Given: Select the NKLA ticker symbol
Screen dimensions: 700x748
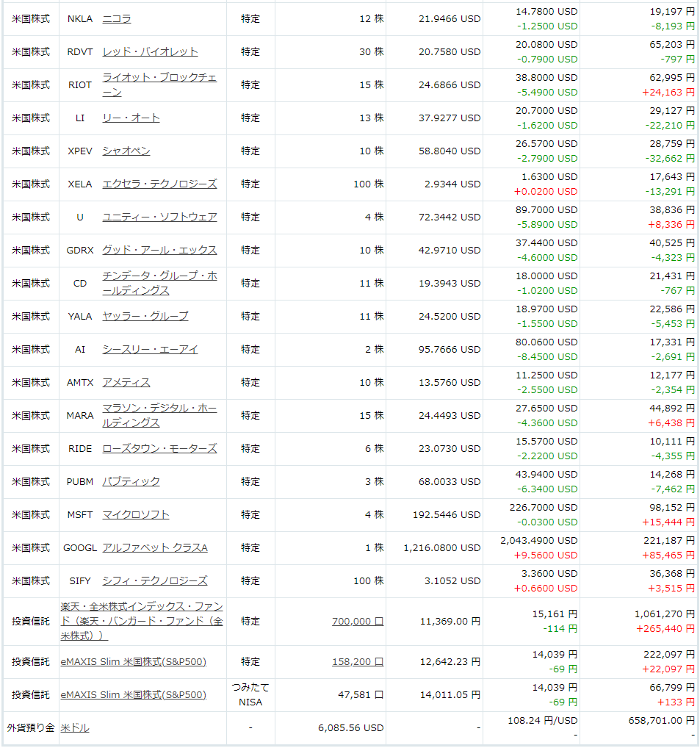Looking at the screenshot, I should click(79, 18).
